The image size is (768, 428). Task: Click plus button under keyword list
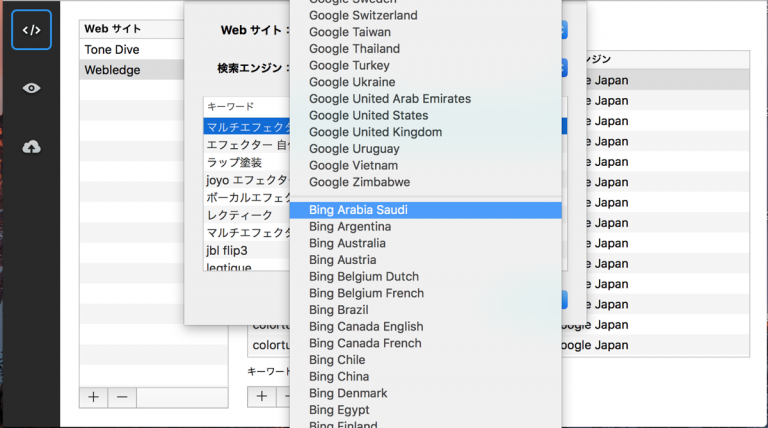pos(262,396)
